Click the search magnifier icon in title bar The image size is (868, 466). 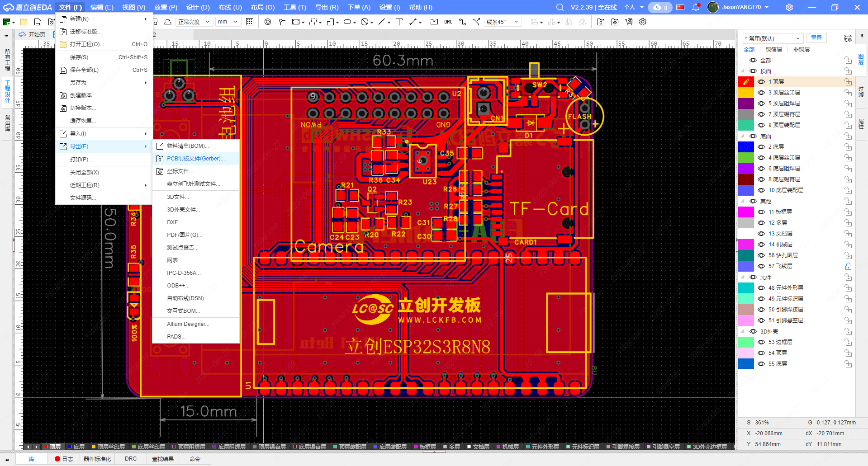click(560, 7)
